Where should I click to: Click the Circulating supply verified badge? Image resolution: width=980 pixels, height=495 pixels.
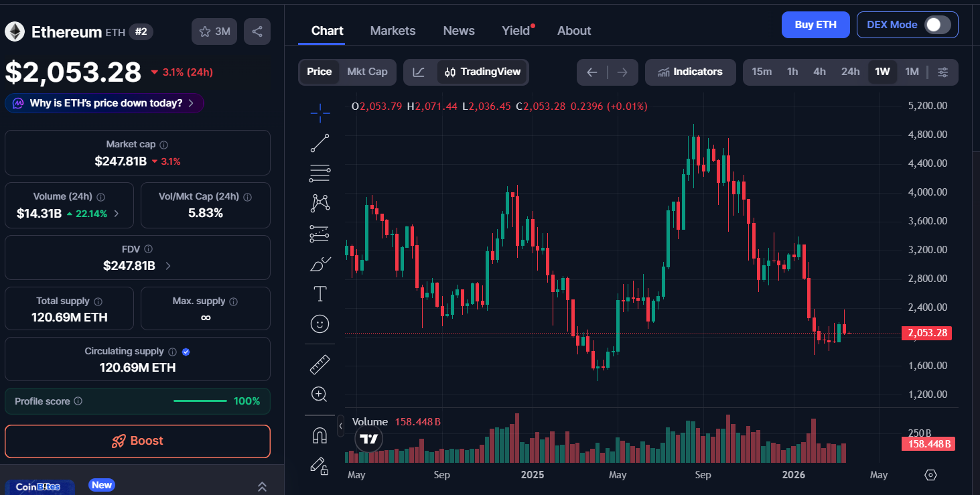point(186,352)
